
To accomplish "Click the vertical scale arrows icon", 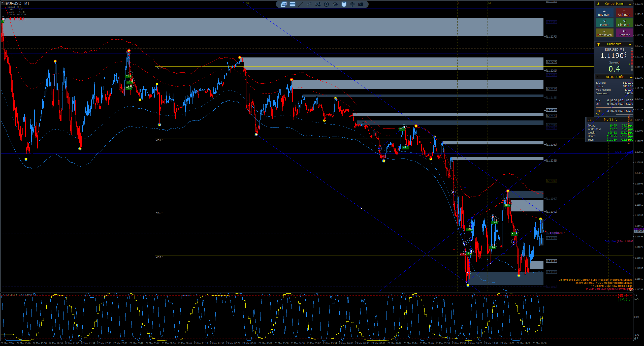I will [352, 4].
